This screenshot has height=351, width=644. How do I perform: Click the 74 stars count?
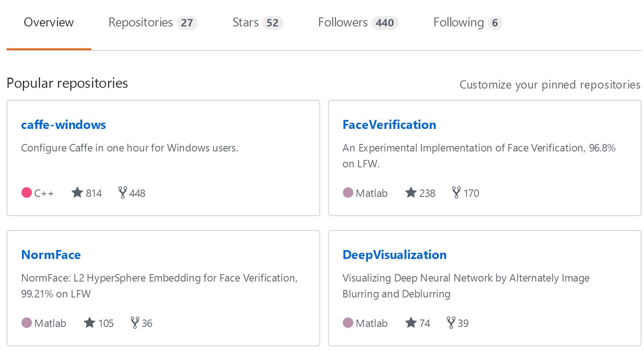(x=425, y=323)
